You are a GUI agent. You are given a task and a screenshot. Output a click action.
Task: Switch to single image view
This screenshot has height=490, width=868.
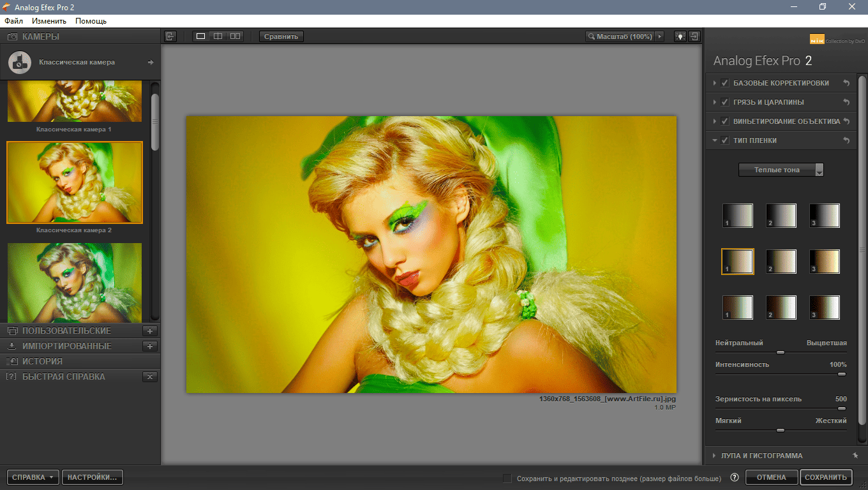pyautogui.click(x=201, y=36)
